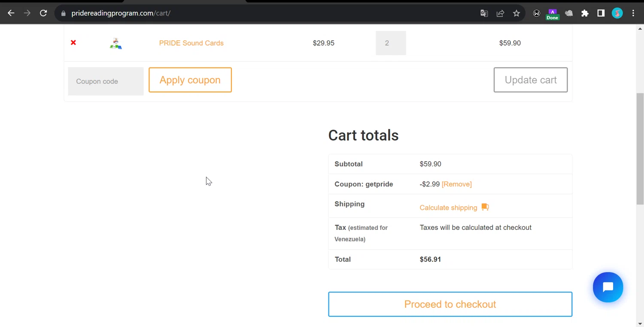The image size is (644, 327).
Task: Open the Chrome profile avatar
Action: 617,13
